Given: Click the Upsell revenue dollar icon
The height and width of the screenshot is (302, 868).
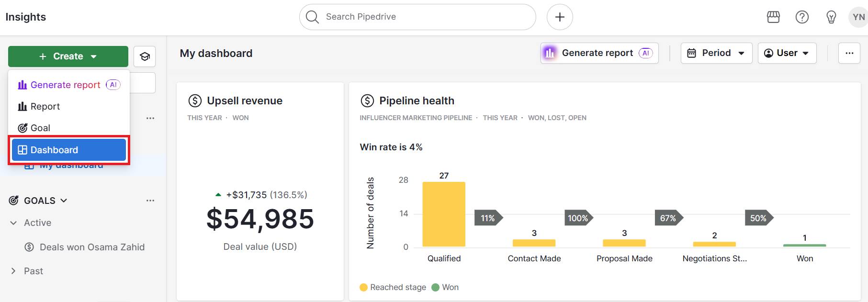Looking at the screenshot, I should coord(195,101).
